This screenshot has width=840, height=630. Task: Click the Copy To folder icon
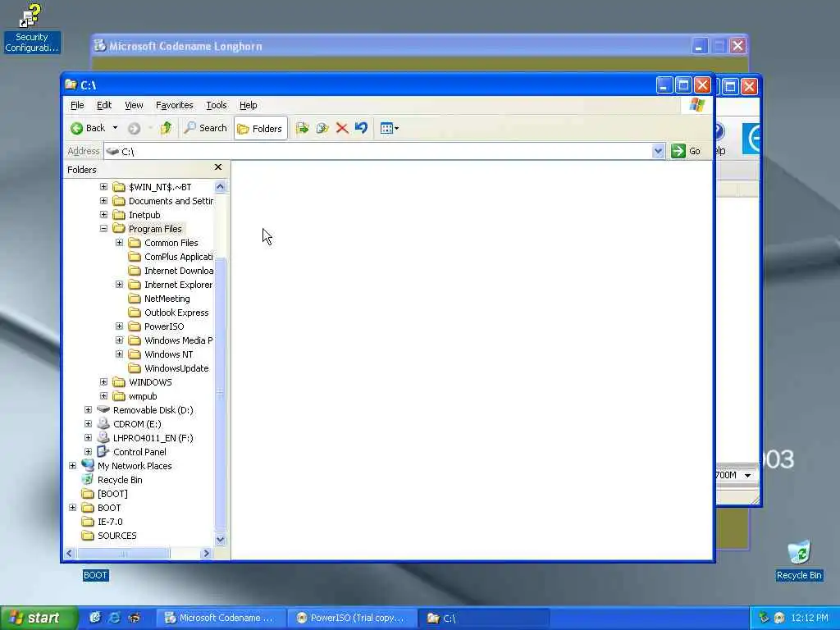tap(322, 128)
